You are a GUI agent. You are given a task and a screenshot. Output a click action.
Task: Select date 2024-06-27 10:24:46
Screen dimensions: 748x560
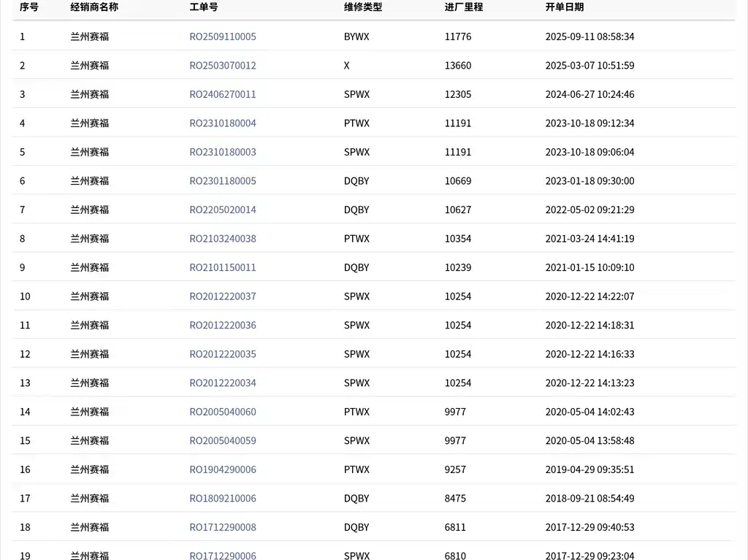click(589, 94)
